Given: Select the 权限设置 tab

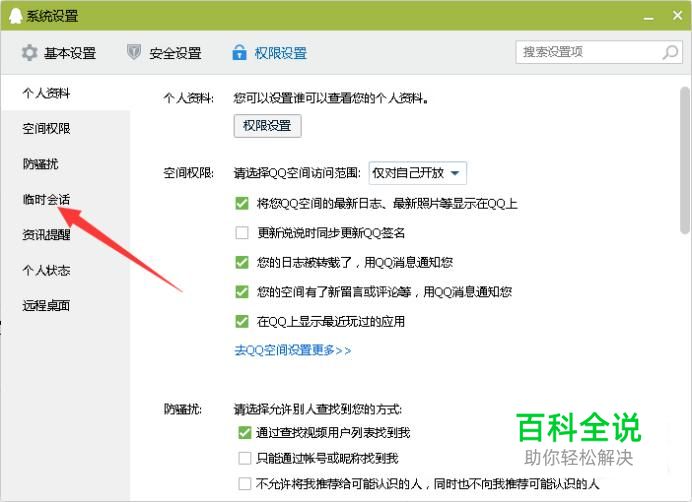Looking at the screenshot, I should [x=270, y=53].
